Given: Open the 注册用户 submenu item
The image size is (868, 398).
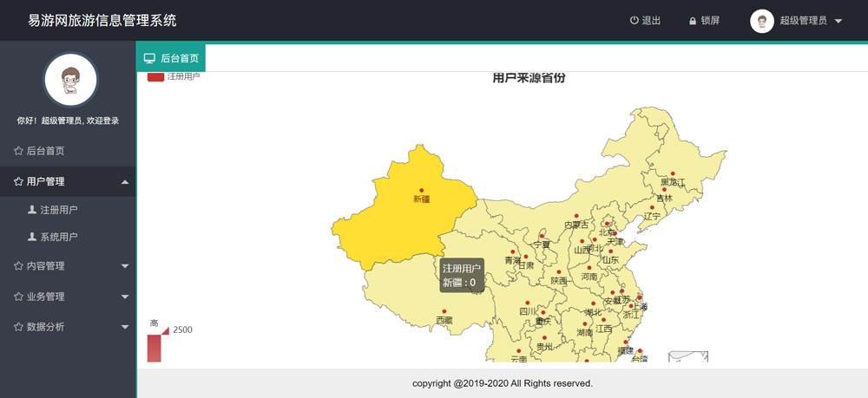Looking at the screenshot, I should pos(68,210).
